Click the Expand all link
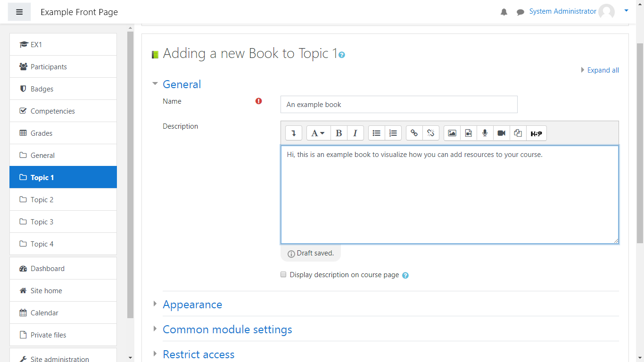The image size is (644, 362). tap(603, 70)
